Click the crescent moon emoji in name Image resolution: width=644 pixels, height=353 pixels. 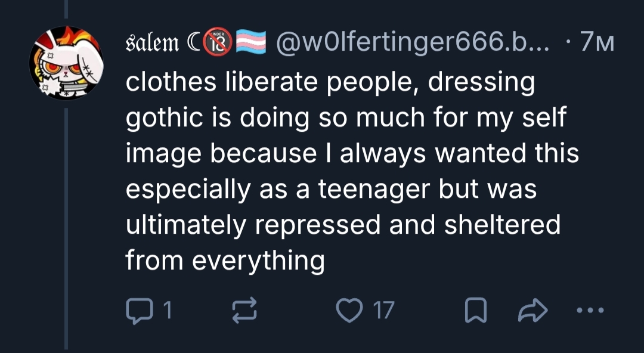click(x=193, y=42)
